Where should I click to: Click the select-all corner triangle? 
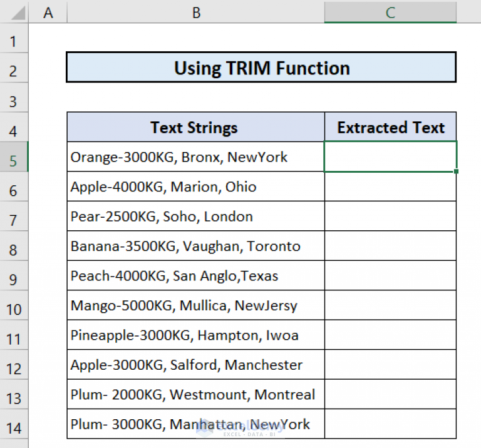[x=18, y=13]
